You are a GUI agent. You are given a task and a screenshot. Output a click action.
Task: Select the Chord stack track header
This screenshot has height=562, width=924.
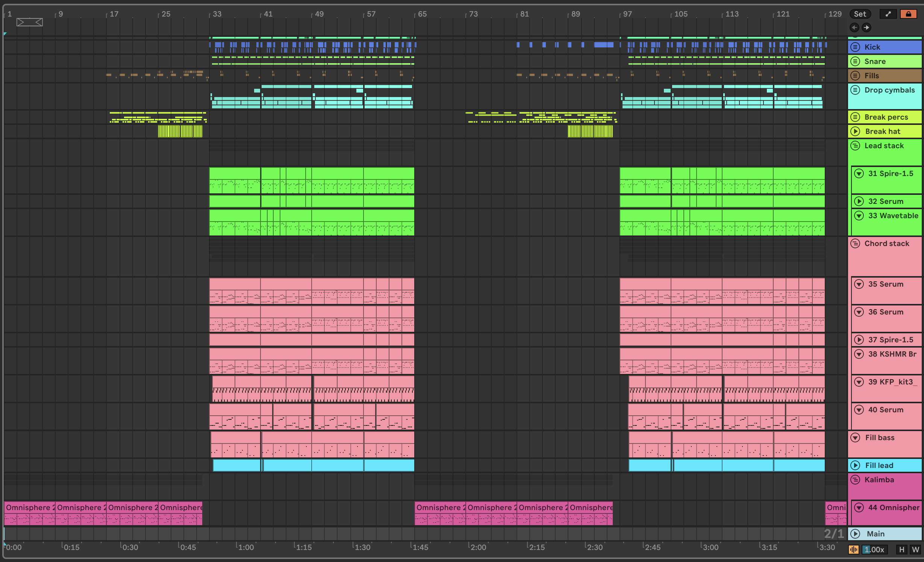coord(886,243)
